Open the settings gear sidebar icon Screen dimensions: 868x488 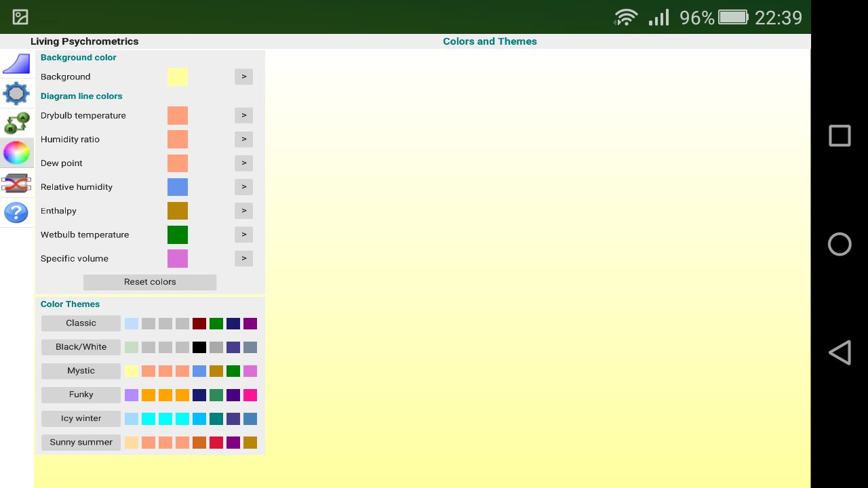[16, 94]
